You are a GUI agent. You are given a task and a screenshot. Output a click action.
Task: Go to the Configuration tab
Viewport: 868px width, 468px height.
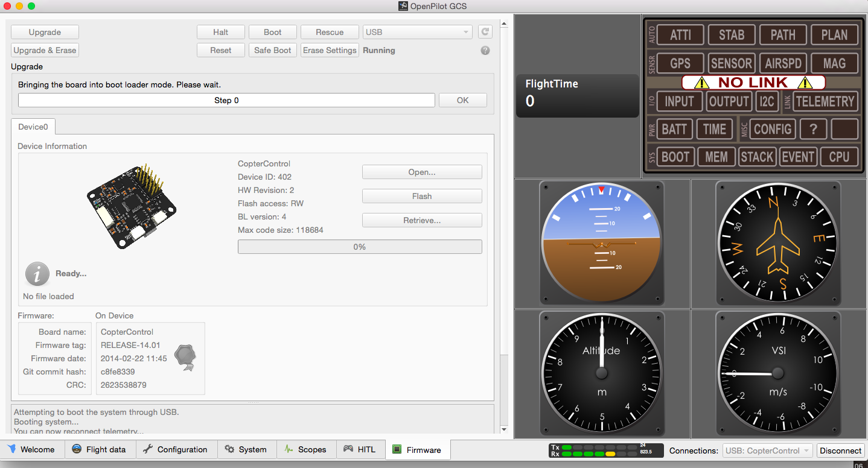coord(176,449)
